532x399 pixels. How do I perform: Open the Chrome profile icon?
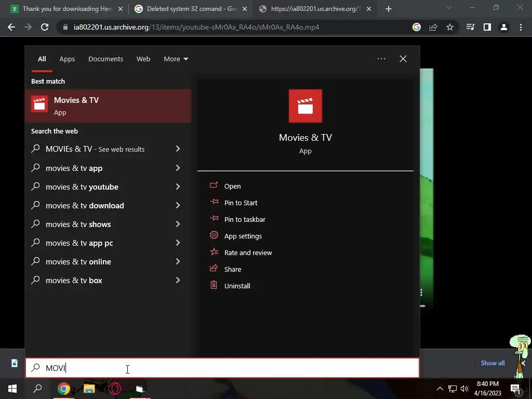coord(504,27)
